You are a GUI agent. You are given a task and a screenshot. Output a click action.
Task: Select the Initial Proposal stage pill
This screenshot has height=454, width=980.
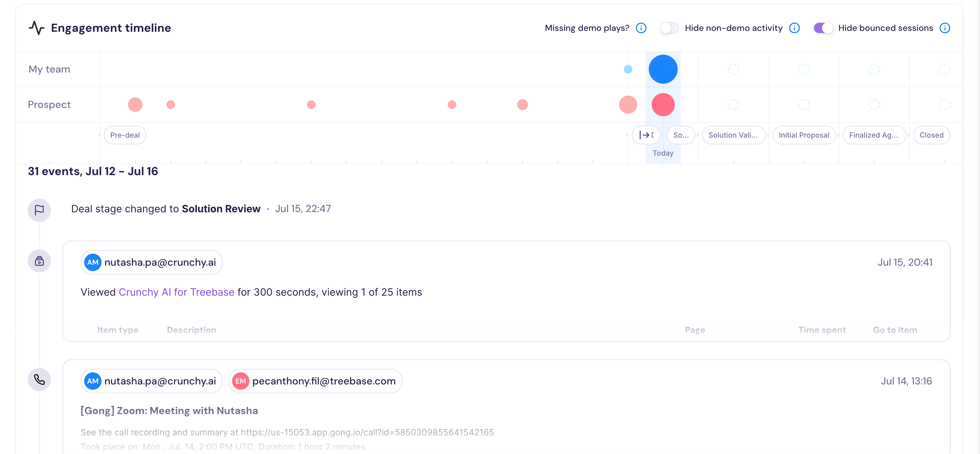tap(804, 135)
